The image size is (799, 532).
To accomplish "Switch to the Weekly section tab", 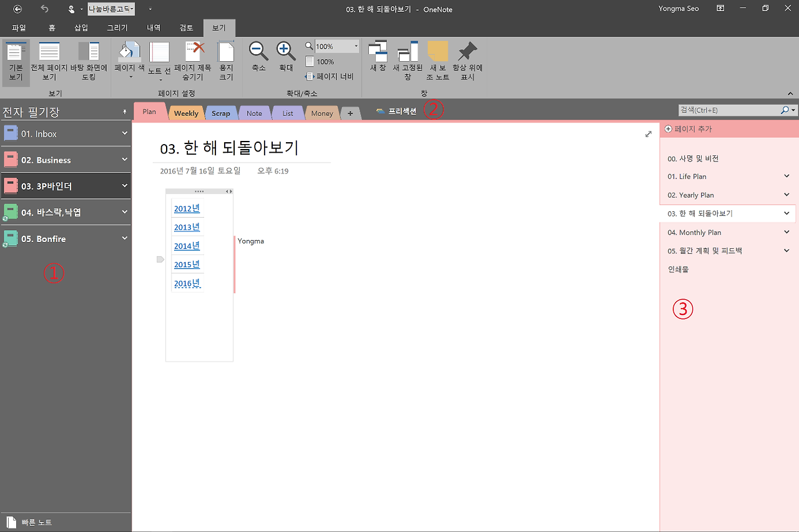I will click(186, 113).
